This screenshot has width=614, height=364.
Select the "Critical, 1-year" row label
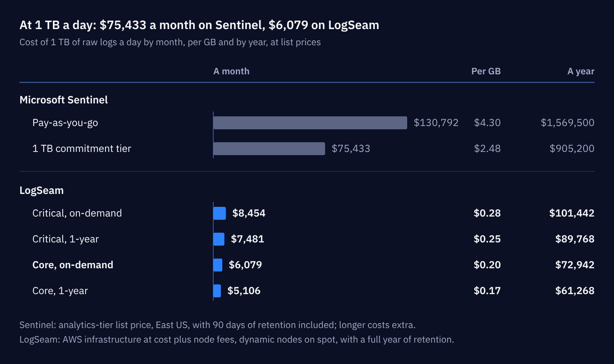(65, 239)
